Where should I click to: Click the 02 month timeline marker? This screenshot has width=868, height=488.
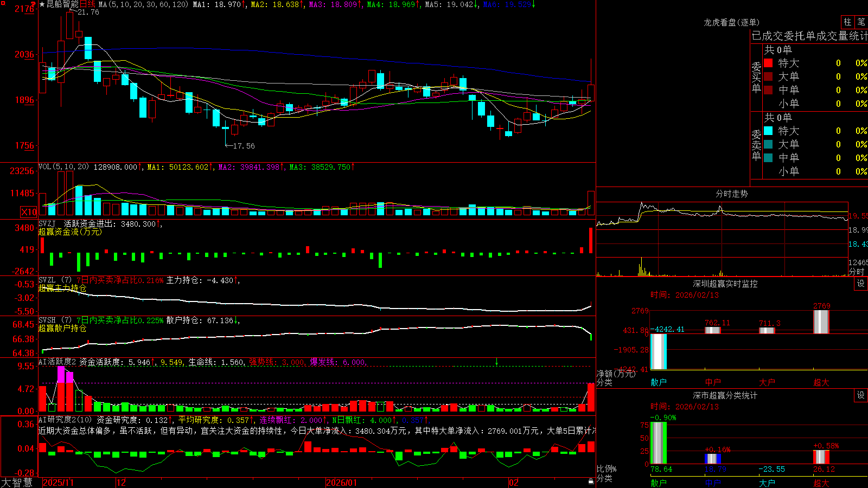(x=514, y=483)
